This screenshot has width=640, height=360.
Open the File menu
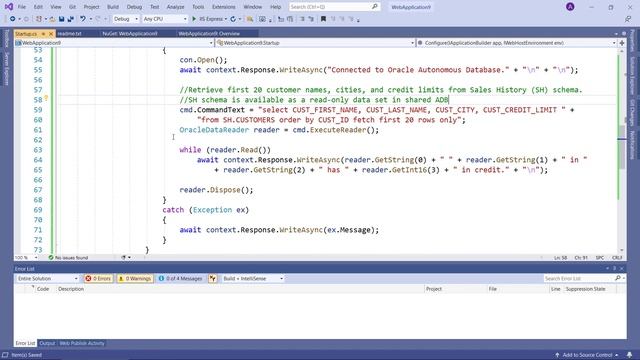click(x=22, y=7)
